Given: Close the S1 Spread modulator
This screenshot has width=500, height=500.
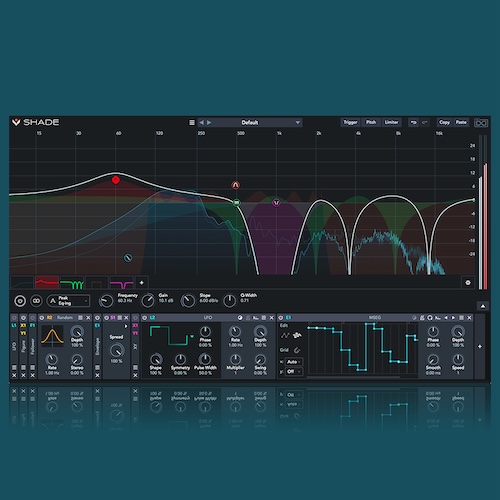Looking at the screenshot, I should click(126, 318).
